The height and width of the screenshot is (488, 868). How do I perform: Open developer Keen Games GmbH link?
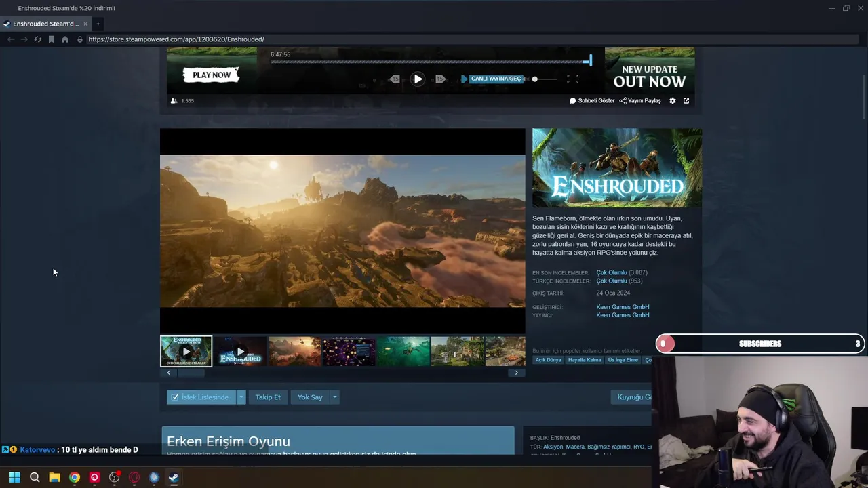pos(623,307)
